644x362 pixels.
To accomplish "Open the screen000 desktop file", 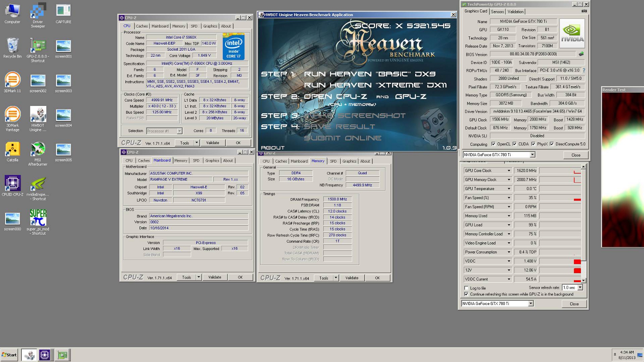I will 12,221.
